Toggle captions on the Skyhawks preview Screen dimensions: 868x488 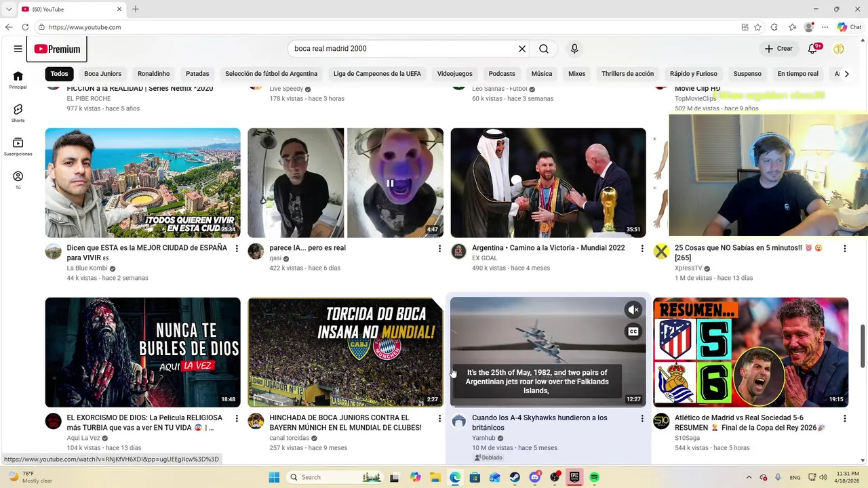tap(633, 331)
